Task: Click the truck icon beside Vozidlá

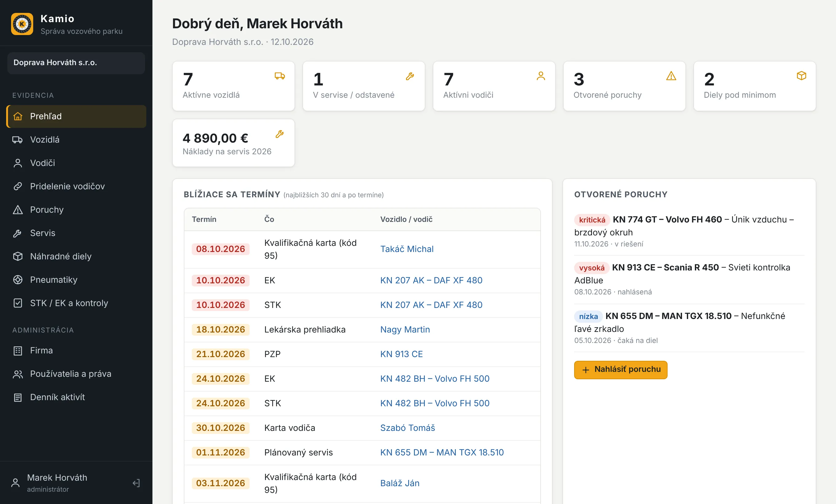Action: click(18, 140)
